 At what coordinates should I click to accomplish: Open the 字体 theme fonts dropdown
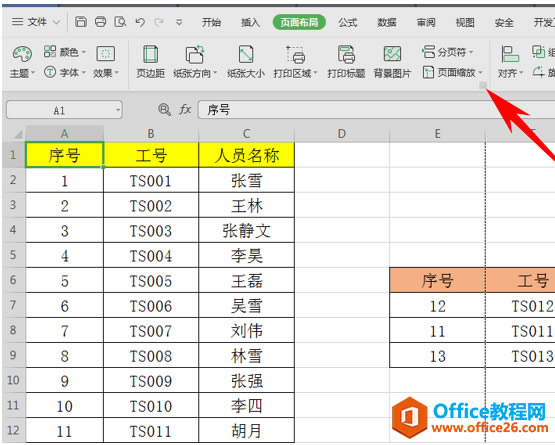click(65, 73)
